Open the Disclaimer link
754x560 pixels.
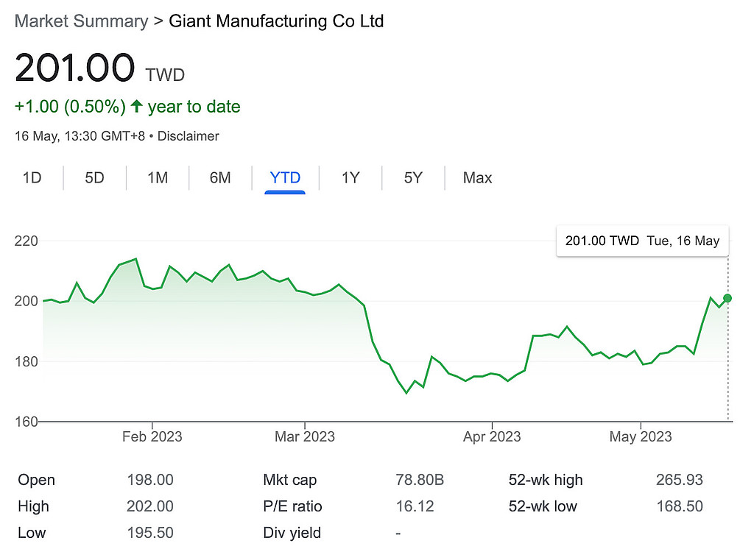tap(188, 136)
